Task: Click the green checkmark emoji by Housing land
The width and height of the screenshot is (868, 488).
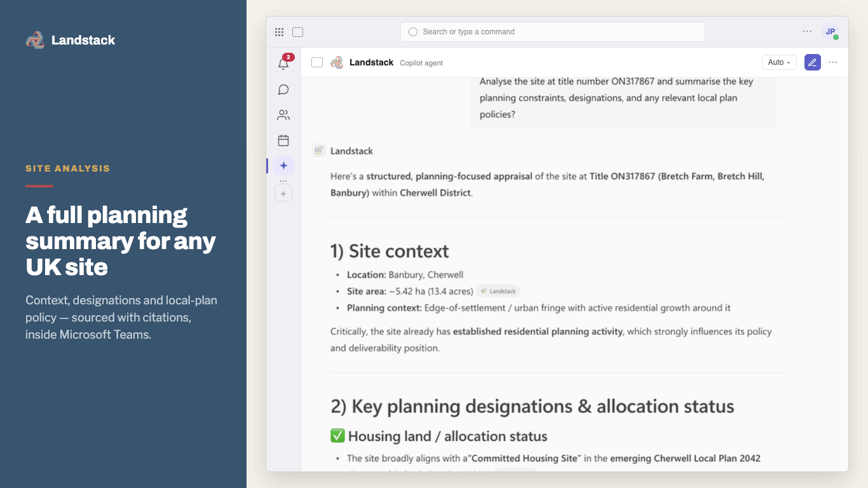Action: pyautogui.click(x=337, y=436)
